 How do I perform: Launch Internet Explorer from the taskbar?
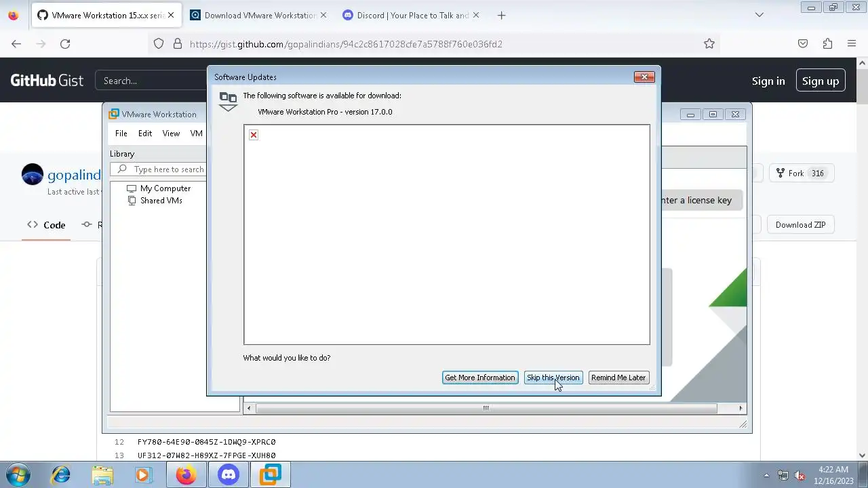pyautogui.click(x=61, y=475)
